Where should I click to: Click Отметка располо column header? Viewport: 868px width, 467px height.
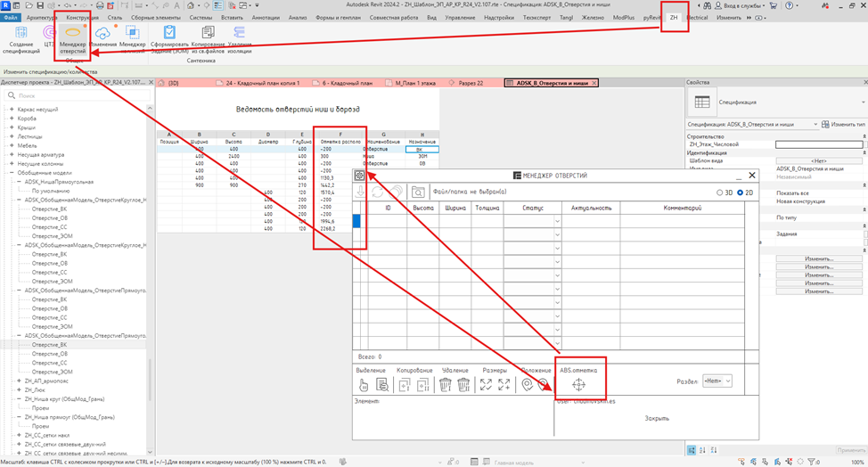tap(340, 142)
